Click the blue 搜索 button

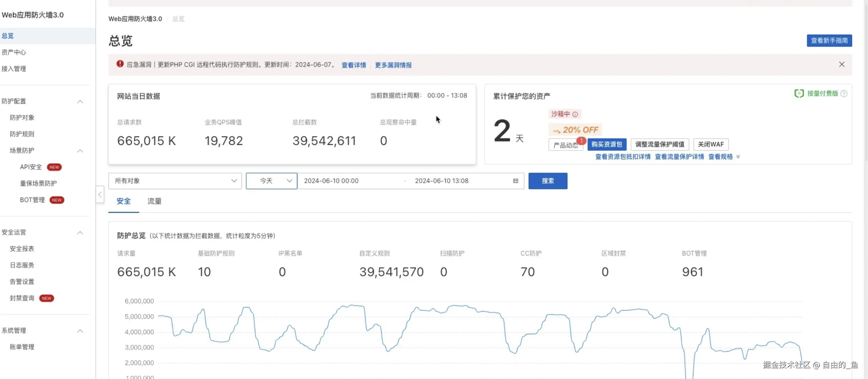coord(548,181)
